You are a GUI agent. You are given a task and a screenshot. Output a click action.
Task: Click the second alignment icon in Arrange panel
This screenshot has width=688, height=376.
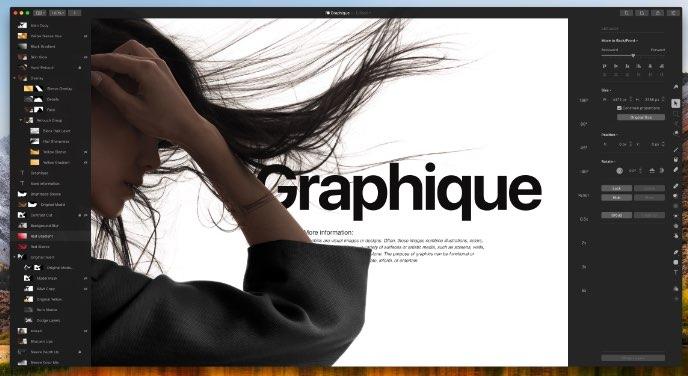pyautogui.click(x=616, y=66)
